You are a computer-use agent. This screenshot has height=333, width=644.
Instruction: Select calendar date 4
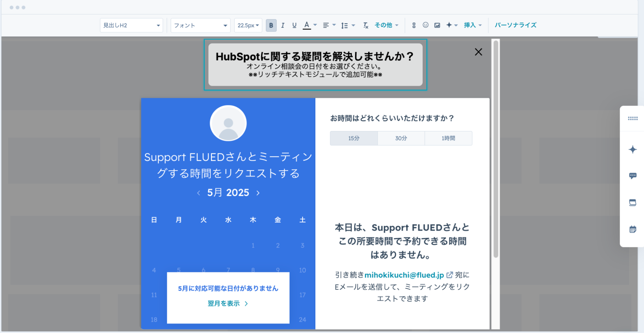click(x=154, y=270)
